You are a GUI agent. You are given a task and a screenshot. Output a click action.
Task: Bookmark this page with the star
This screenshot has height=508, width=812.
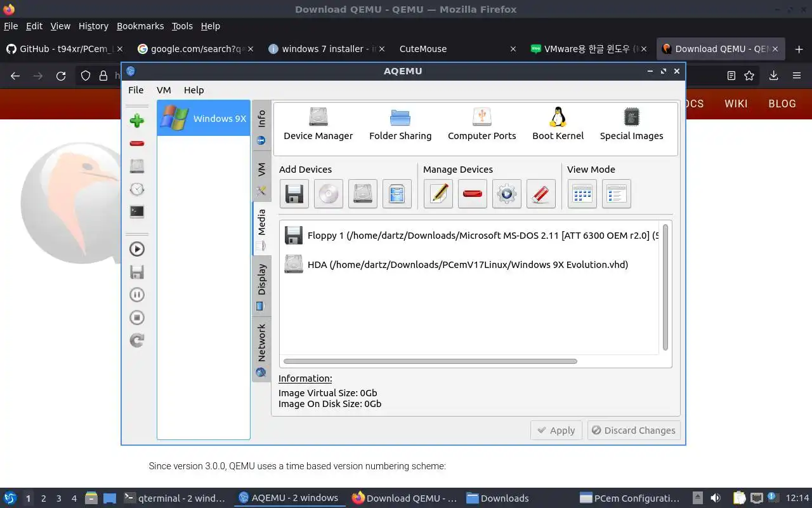coord(749,76)
